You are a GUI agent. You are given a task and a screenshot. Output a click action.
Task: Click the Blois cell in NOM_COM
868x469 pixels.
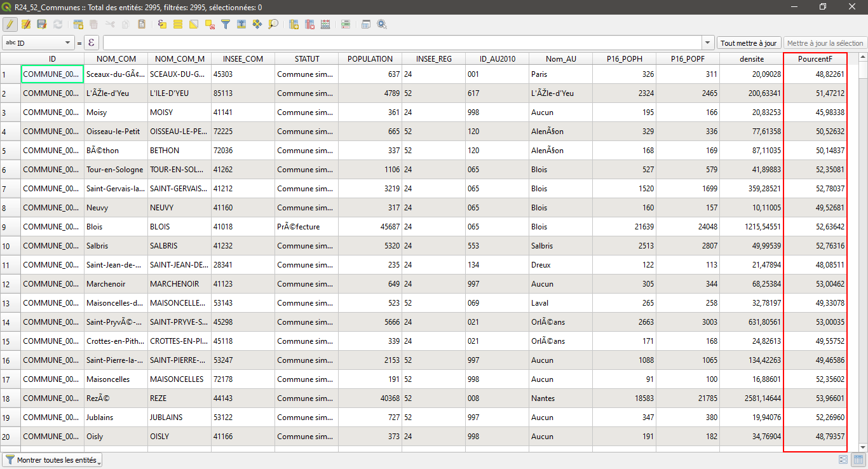click(116, 227)
